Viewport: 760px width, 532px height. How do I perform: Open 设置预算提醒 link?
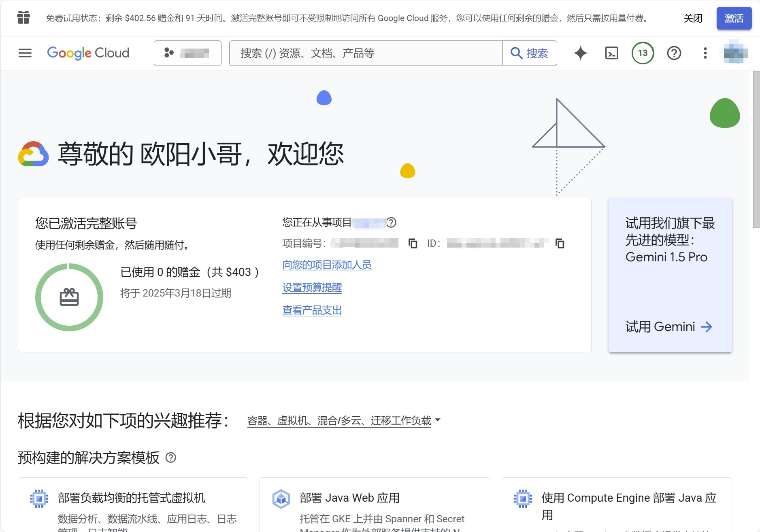click(x=312, y=288)
